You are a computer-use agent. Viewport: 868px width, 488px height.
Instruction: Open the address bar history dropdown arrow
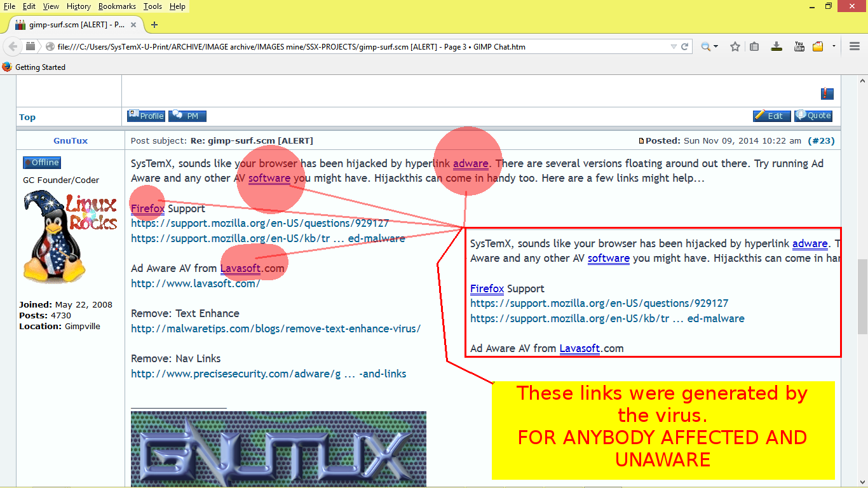pos(674,46)
